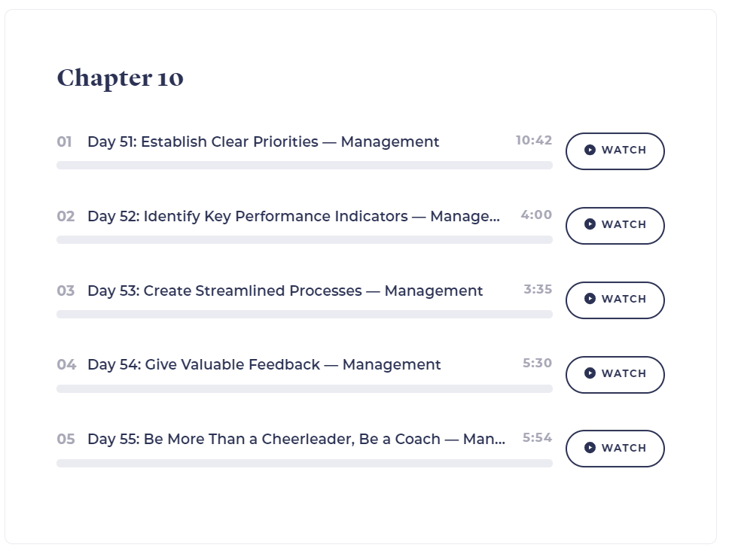Open lesson Day 54: Give Valuable Feedback
732x560 pixels.
click(x=264, y=364)
